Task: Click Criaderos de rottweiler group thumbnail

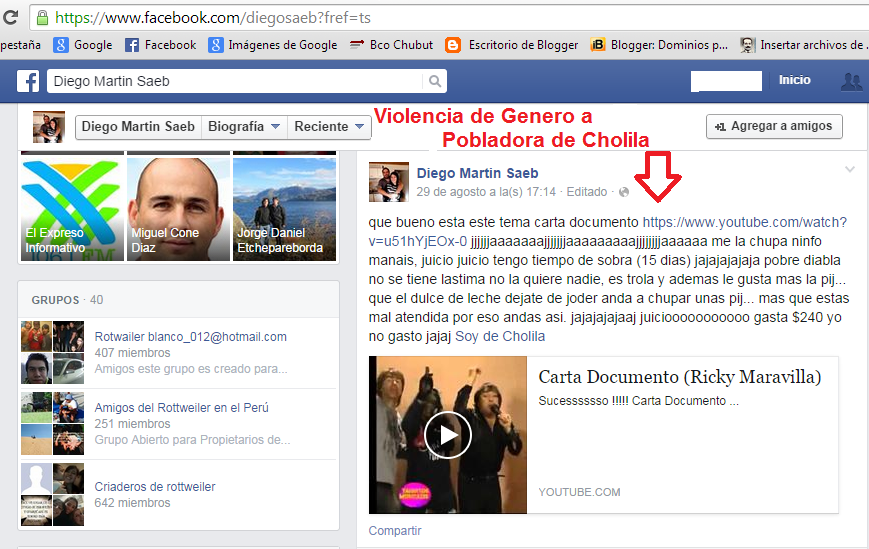Action: tap(53, 494)
